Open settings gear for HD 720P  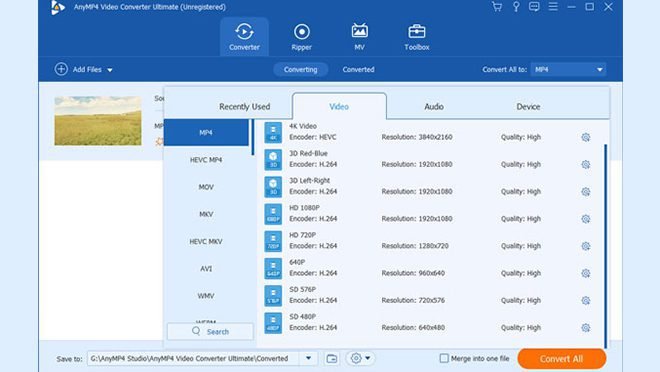coord(585,246)
